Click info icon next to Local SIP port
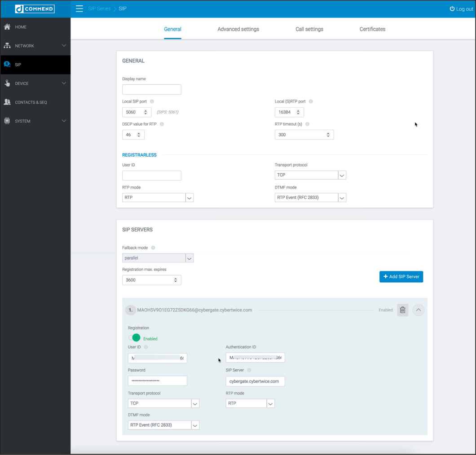The image size is (476, 455). [152, 101]
